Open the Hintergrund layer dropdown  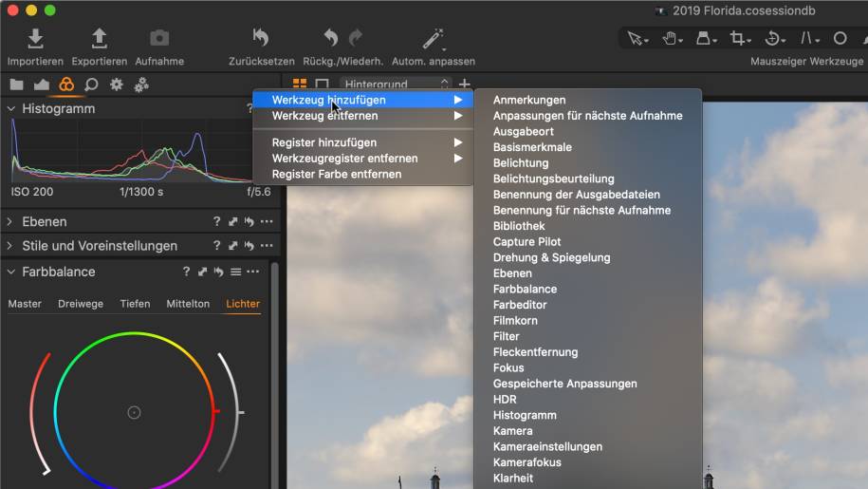click(x=396, y=85)
